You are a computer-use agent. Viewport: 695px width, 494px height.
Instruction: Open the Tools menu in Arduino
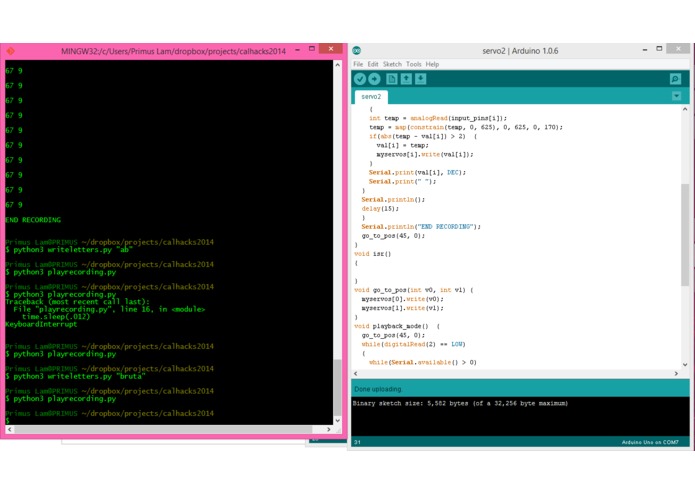pyautogui.click(x=414, y=64)
